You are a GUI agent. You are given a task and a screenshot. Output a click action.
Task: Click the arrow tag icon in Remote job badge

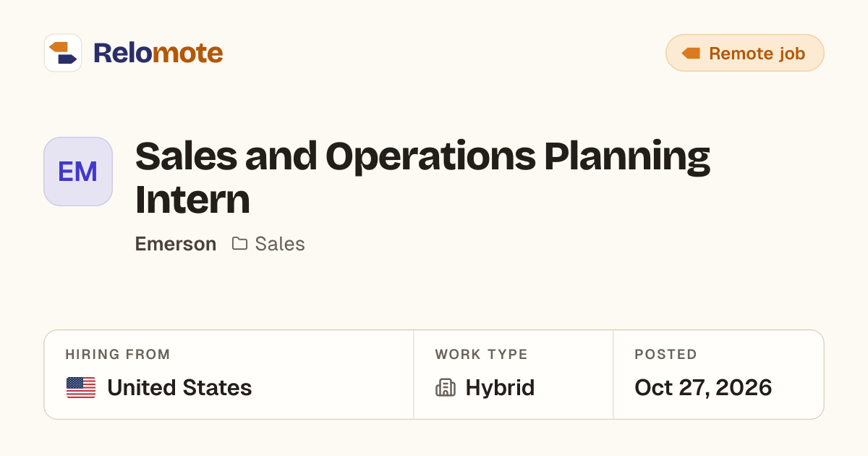point(691,53)
